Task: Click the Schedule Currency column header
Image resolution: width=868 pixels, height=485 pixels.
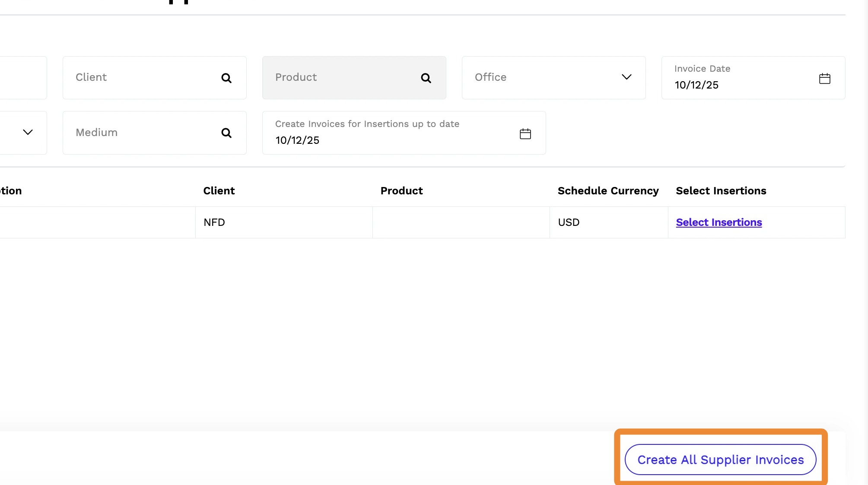Action: coord(608,191)
